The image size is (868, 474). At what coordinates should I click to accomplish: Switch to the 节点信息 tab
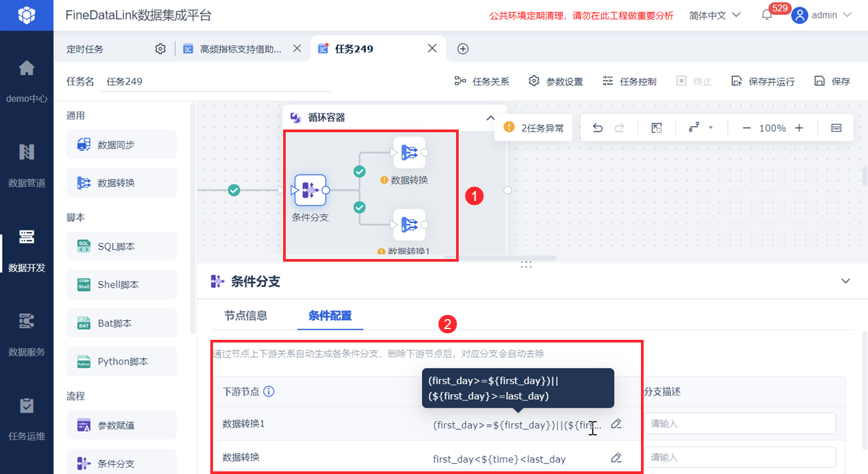pyautogui.click(x=246, y=316)
